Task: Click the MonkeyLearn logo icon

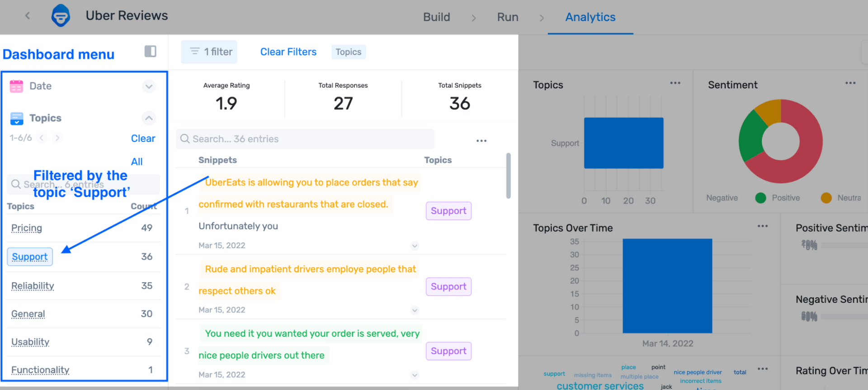Action: click(x=61, y=16)
